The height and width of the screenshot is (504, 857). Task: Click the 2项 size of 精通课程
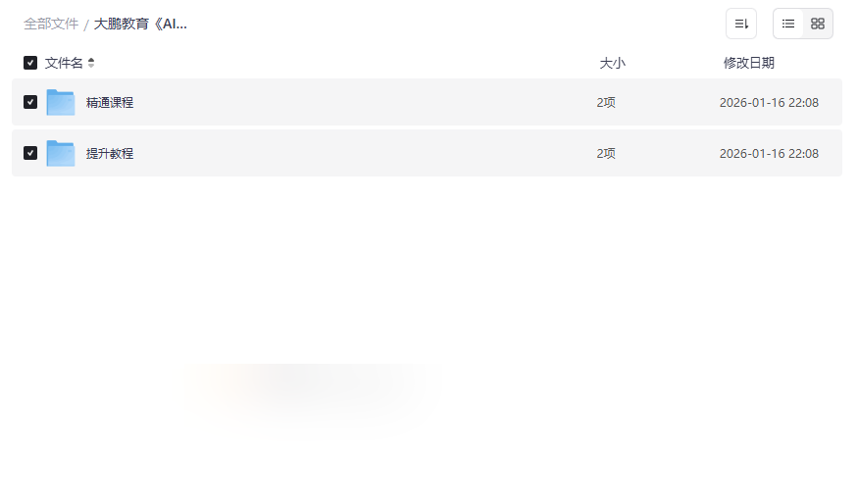coord(606,102)
